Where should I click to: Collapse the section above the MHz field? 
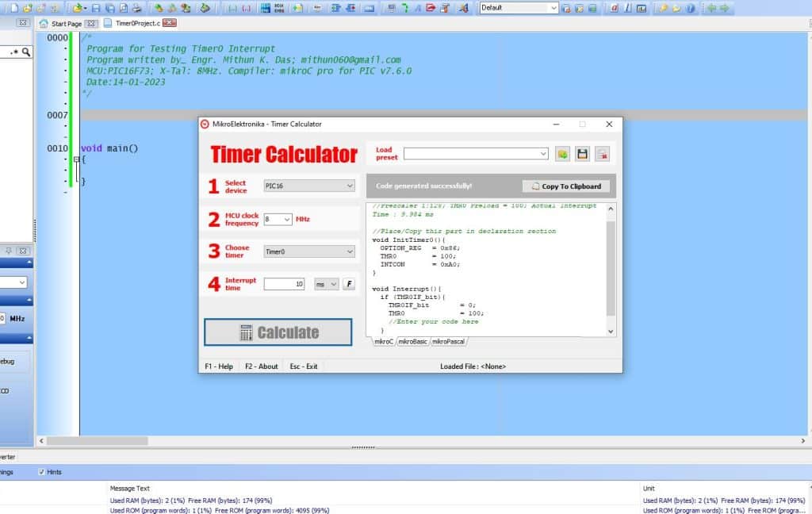tap(29, 301)
